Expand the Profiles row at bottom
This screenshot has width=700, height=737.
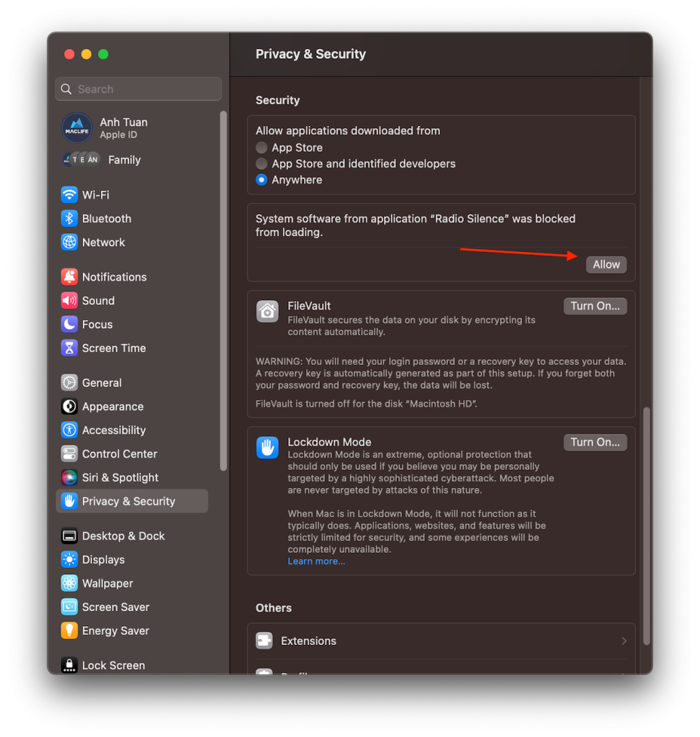point(441,674)
